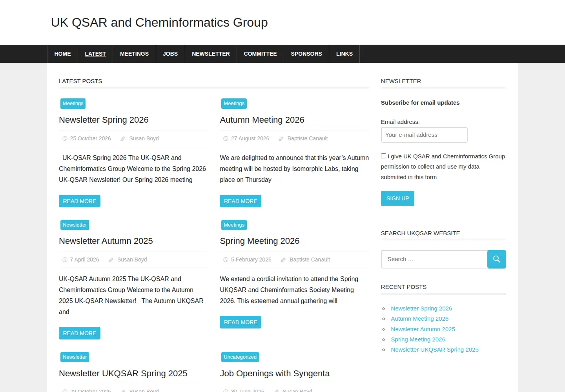565x392 pixels.
Task: Open the Job Openings with Syngenta post title
Action: click(x=275, y=374)
